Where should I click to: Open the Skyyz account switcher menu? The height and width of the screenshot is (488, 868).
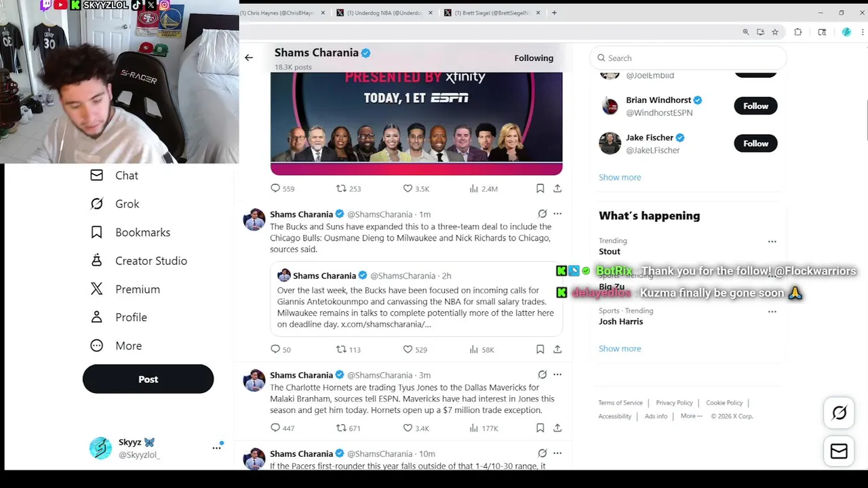pos(216,447)
